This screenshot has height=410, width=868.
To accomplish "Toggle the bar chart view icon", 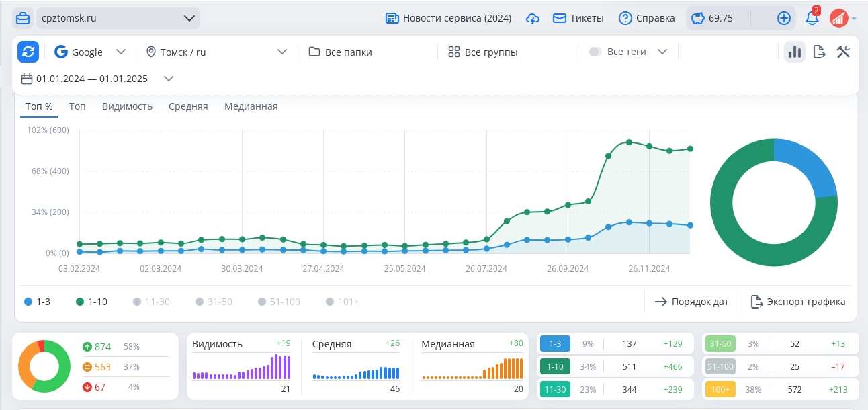I will (x=795, y=52).
